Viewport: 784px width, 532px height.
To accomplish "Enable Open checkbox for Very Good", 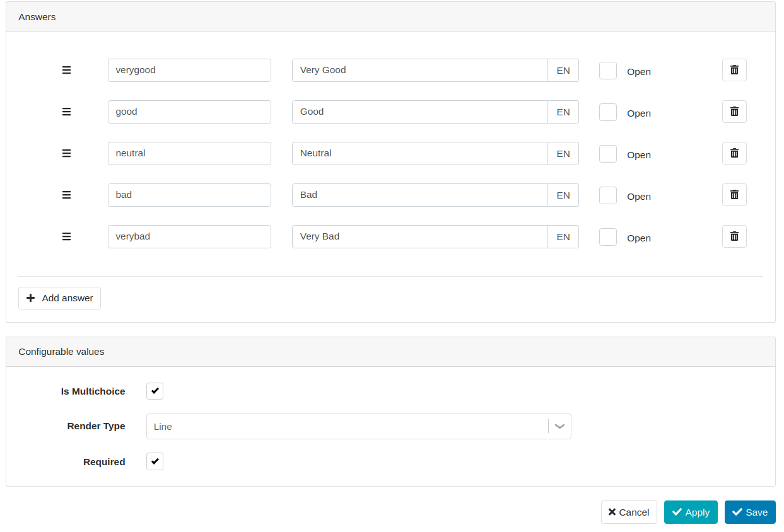I will click(608, 71).
